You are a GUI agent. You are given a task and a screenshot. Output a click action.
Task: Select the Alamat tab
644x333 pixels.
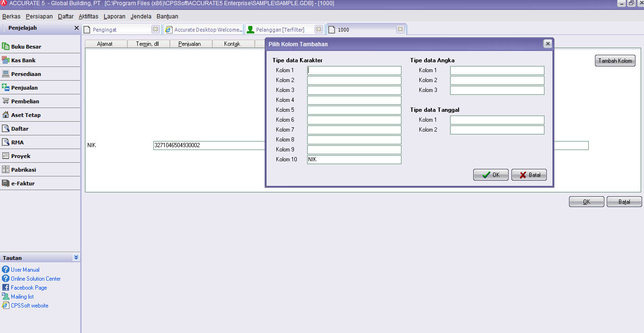(x=106, y=44)
